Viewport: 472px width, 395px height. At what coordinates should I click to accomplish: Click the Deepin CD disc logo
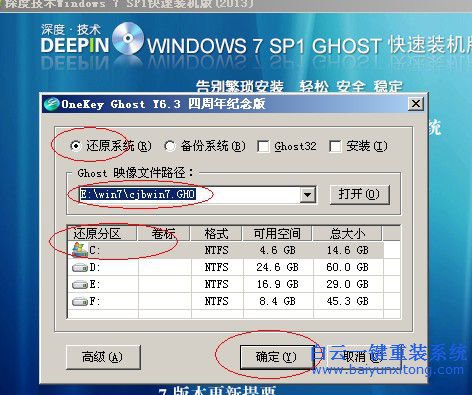tap(128, 38)
